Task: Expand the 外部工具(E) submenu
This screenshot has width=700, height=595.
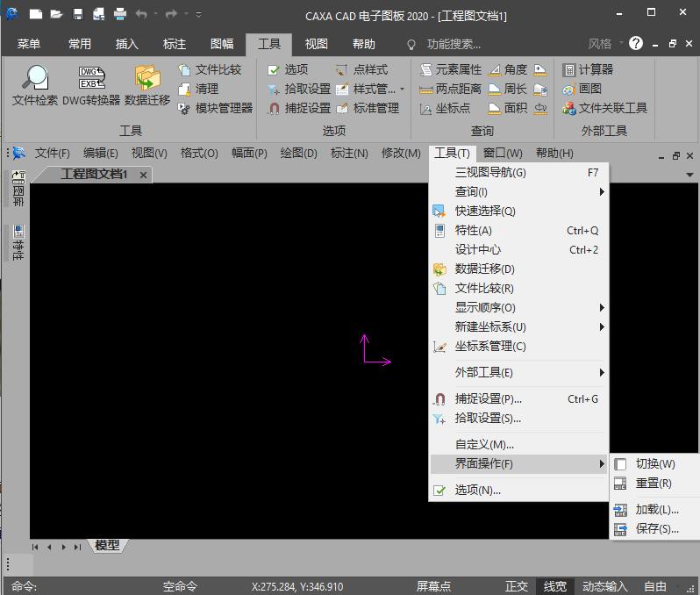Action: coord(518,372)
